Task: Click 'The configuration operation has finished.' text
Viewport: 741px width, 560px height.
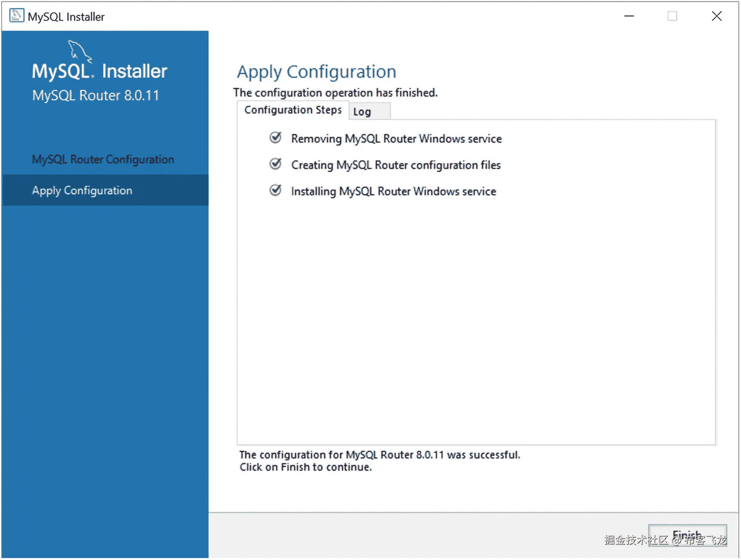Action: click(335, 93)
